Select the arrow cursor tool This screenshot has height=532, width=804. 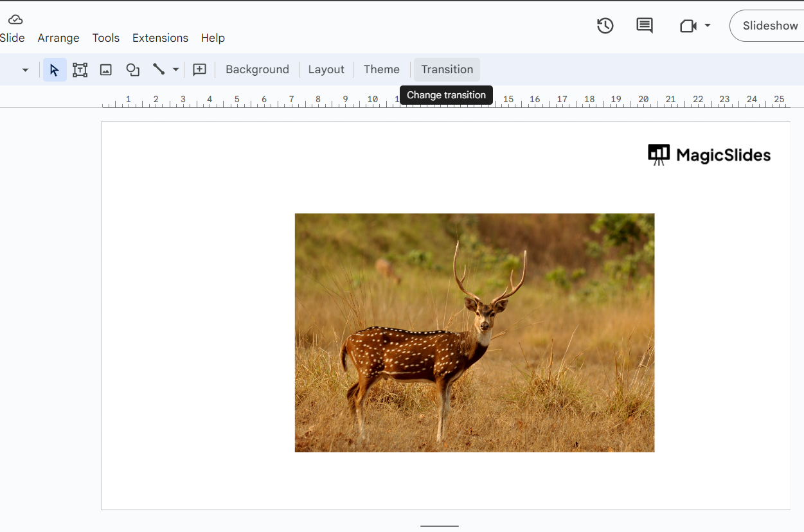click(55, 69)
